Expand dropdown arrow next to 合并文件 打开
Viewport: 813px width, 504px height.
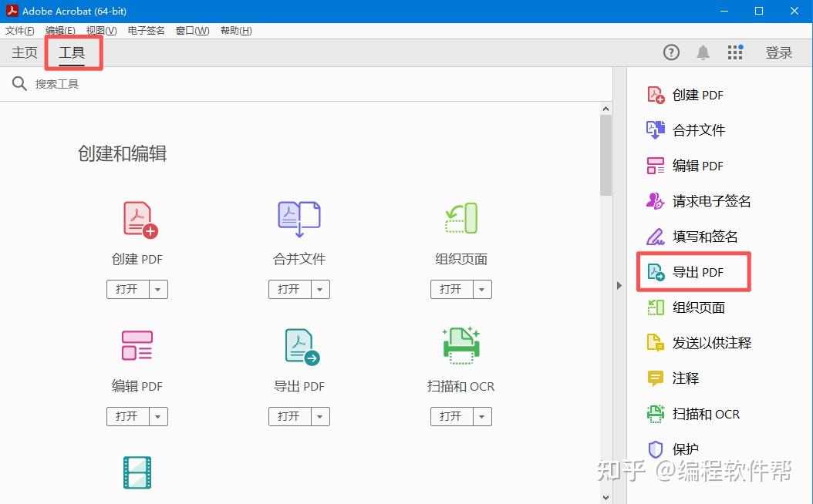(x=320, y=290)
